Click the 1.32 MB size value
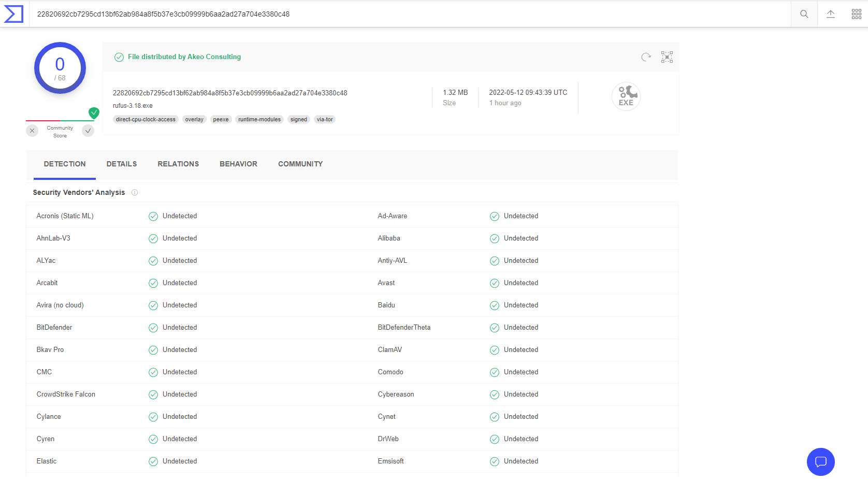The width and height of the screenshot is (868, 479). click(x=455, y=92)
